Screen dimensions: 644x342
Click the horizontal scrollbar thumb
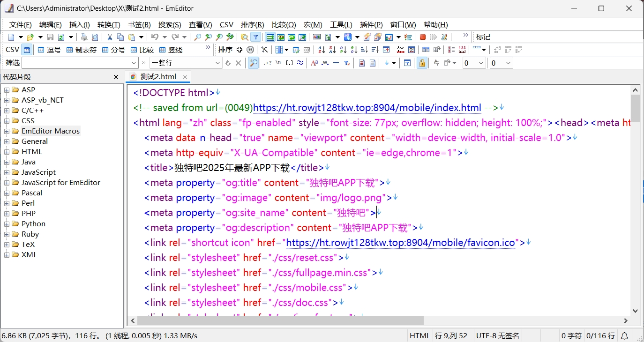tap(280, 320)
